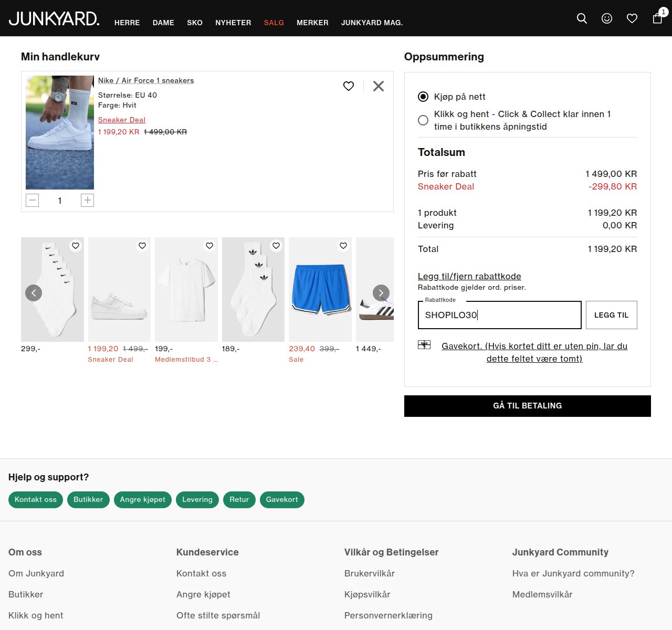Open the Nike socks product thumbnail
The image size is (672, 630).
click(x=52, y=289)
